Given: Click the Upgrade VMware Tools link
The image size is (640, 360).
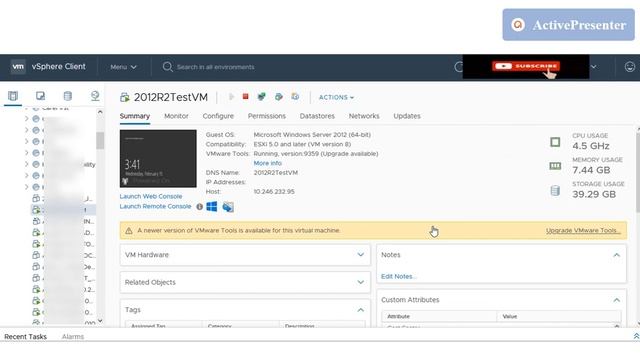Looking at the screenshot, I should click(x=583, y=231).
